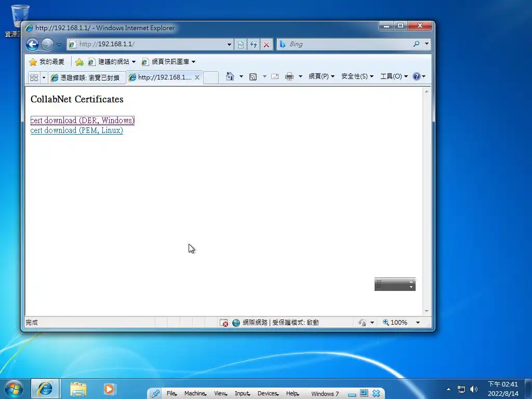Viewport: 532px width, 399px height.
Task: Click the floating gray toolbar grip handle
Action: click(379, 284)
